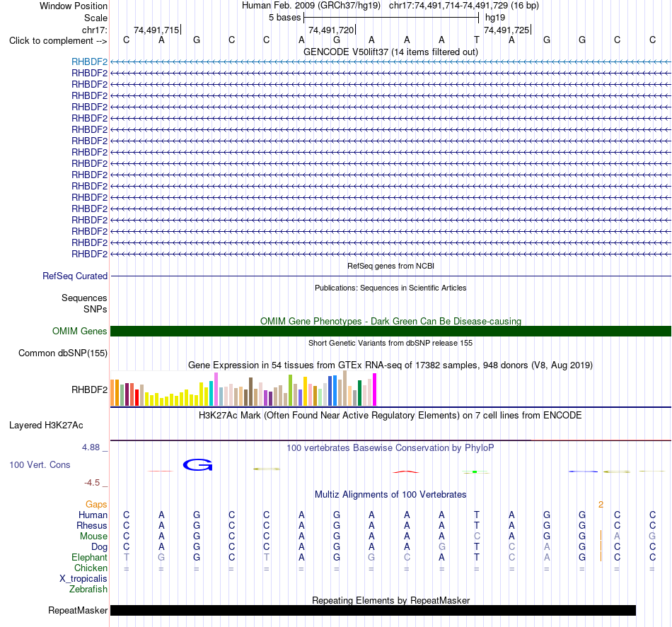
Task: Click the faded T starting the Elephant row
Action: tap(126, 557)
